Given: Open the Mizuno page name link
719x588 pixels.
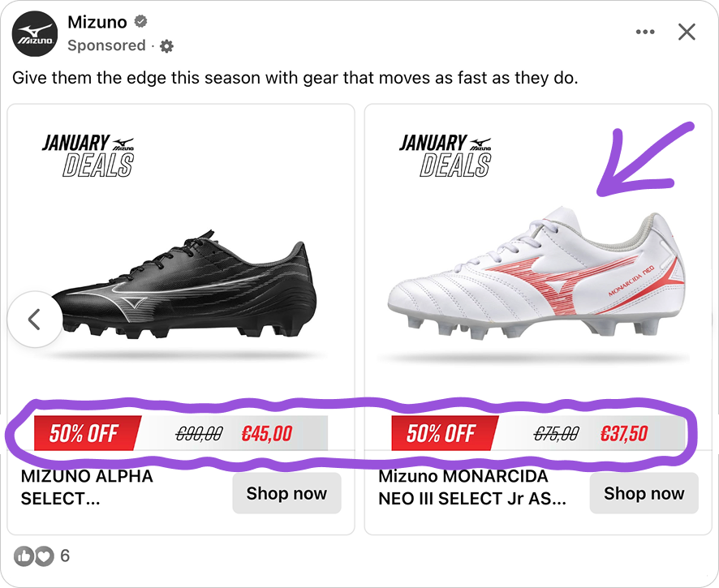Looking at the screenshot, I should (97, 23).
